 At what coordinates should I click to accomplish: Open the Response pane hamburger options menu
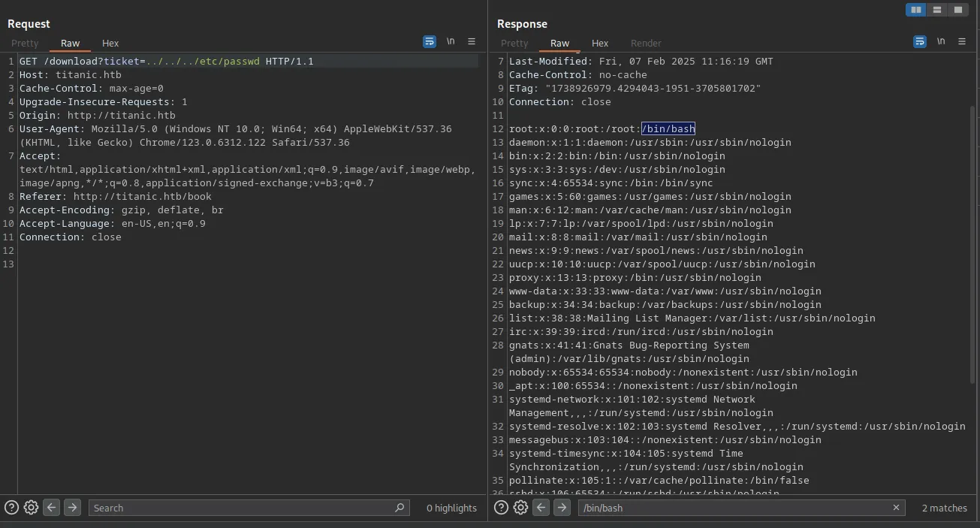(962, 42)
